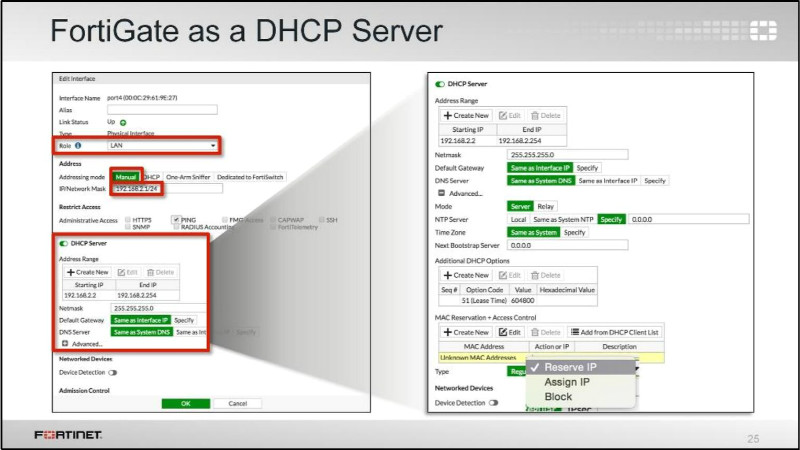Click the green OK button
Image resolution: width=800 pixels, height=450 pixels.
tap(186, 404)
